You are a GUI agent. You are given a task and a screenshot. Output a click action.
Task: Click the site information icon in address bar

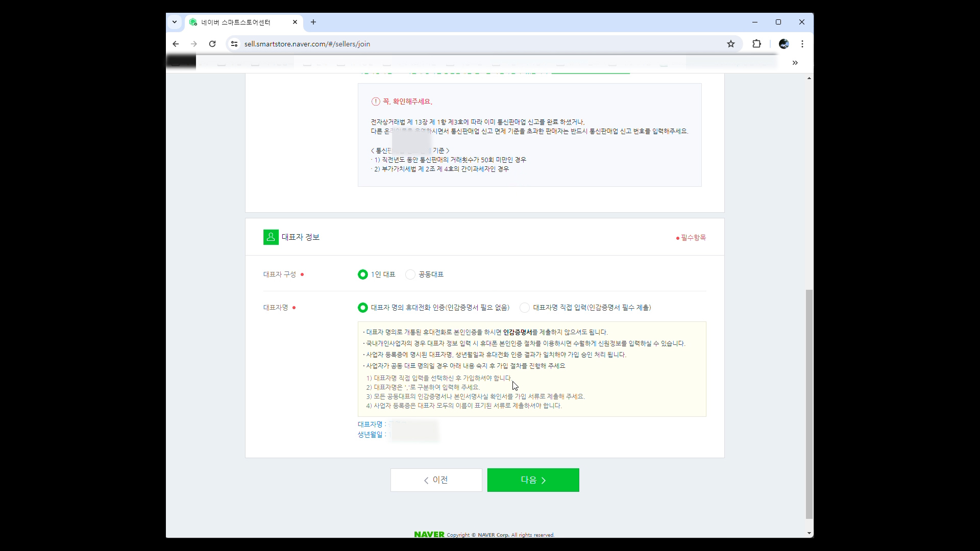[x=234, y=44]
